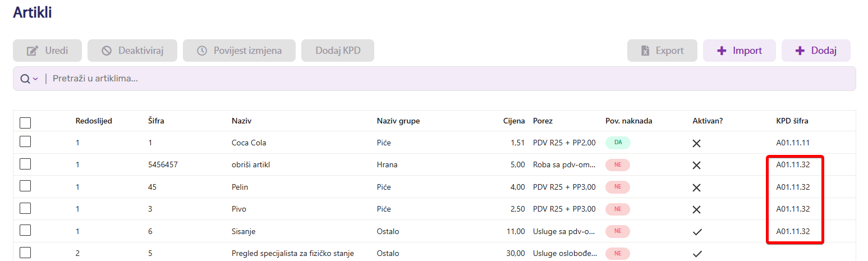Image resolution: width=868 pixels, height=261 pixels.
Task: Click the DA badge for Coca Cola
Action: 618,143
